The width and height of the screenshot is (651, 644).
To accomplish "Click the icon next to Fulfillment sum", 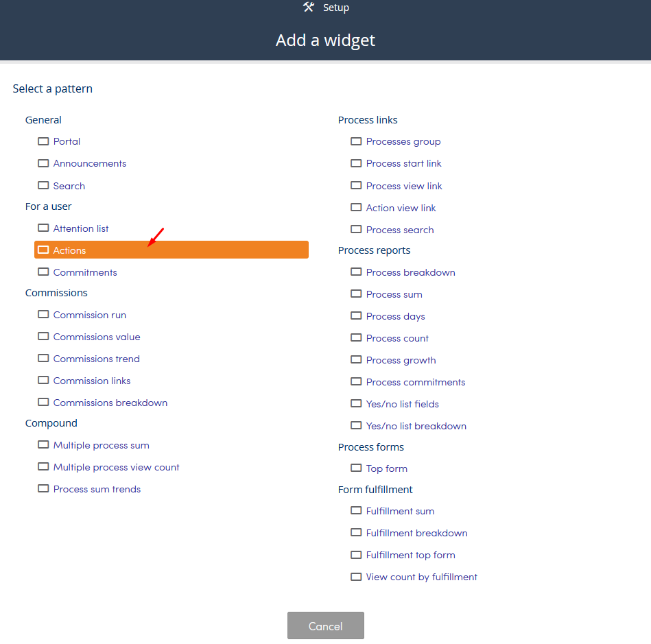I will [356, 510].
